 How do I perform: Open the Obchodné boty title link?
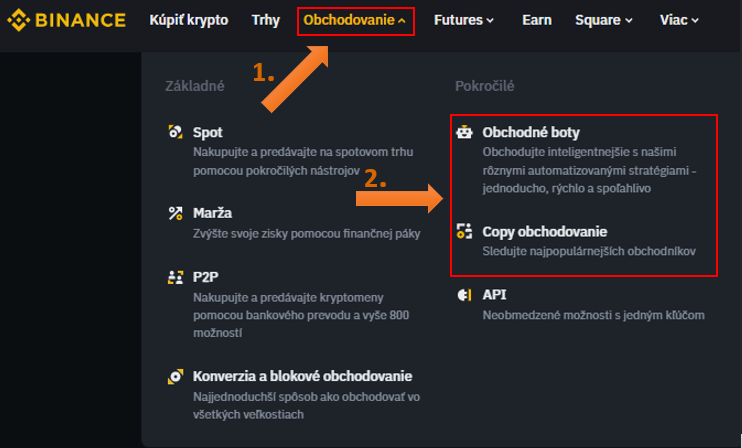point(531,132)
